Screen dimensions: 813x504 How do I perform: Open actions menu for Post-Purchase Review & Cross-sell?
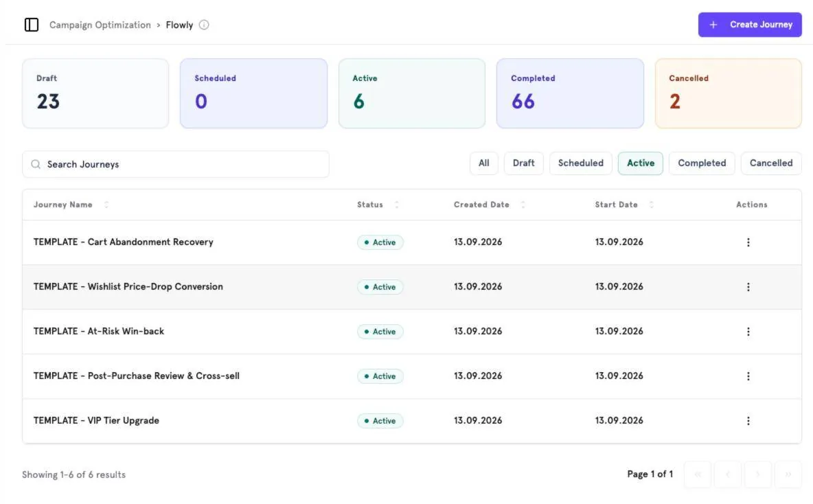click(748, 376)
